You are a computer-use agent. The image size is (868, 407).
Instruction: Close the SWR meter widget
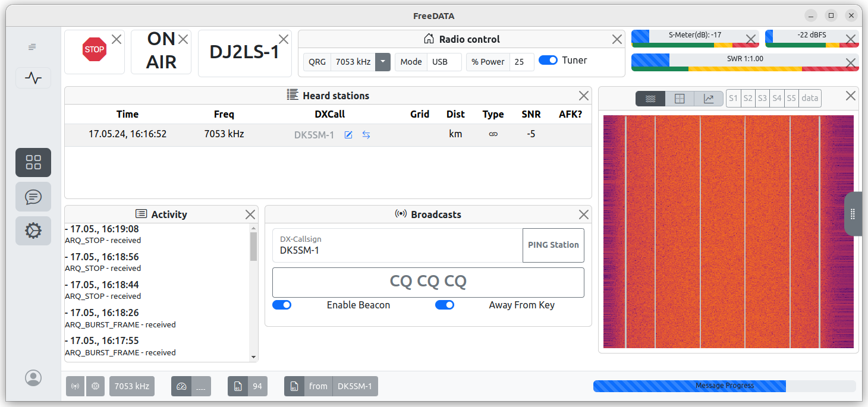(x=851, y=62)
